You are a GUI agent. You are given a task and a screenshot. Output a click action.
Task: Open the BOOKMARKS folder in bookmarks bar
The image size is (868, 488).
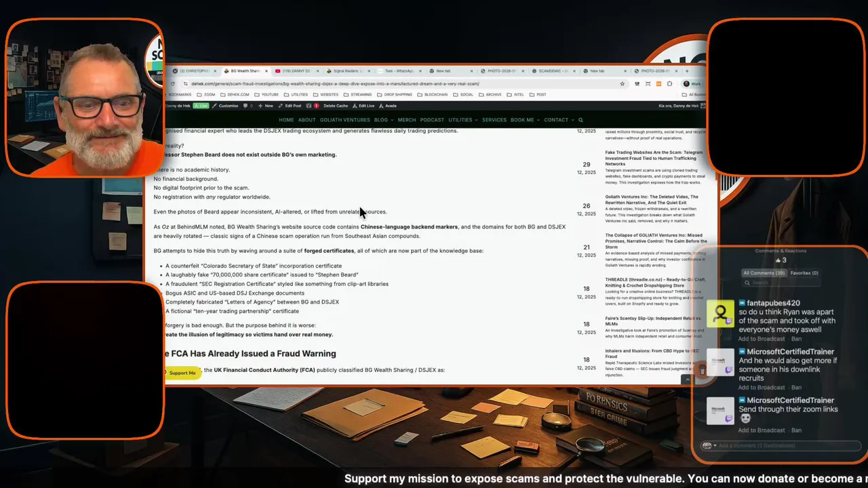coord(180,95)
